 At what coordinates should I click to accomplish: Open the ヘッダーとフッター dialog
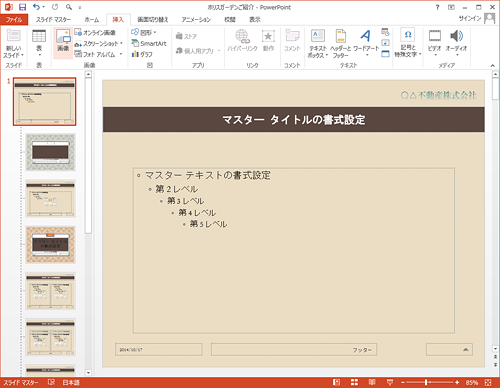click(341, 43)
